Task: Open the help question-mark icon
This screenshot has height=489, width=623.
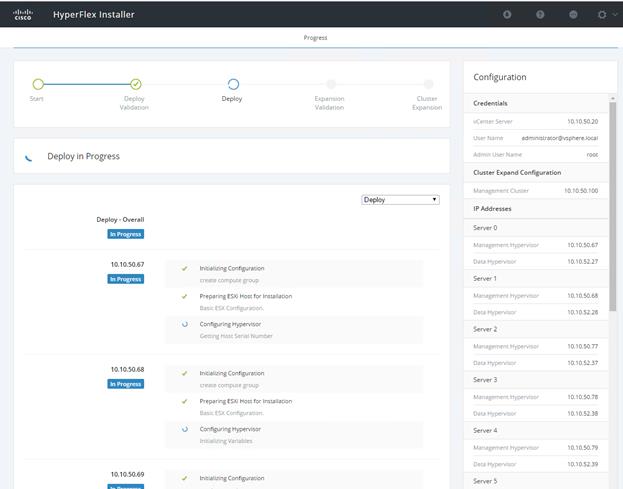Action: point(540,15)
